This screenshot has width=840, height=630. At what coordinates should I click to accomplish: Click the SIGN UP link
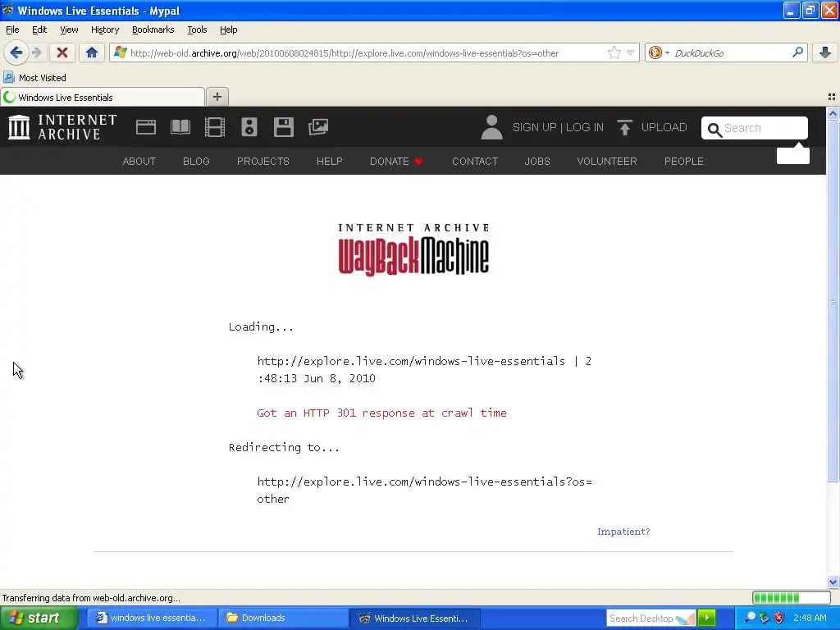(x=534, y=127)
